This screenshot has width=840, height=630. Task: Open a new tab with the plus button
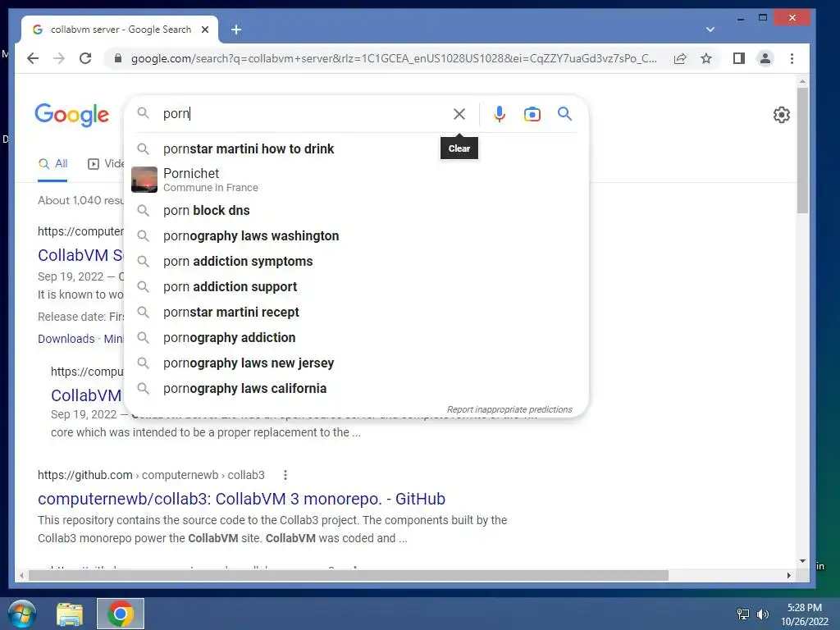236,30
